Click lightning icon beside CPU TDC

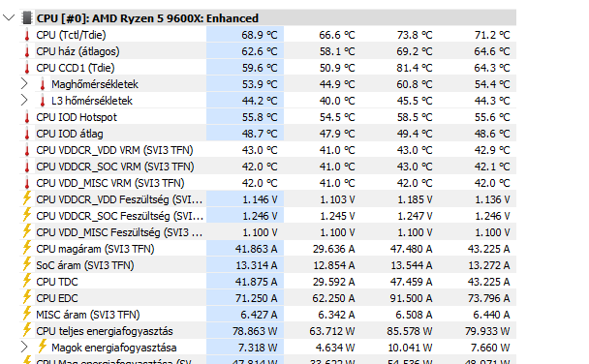tap(27, 281)
